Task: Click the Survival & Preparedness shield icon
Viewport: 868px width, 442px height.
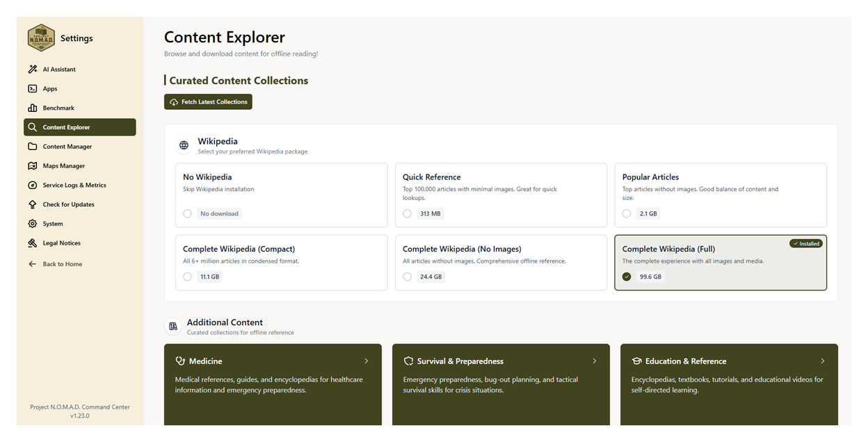Action: (408, 361)
